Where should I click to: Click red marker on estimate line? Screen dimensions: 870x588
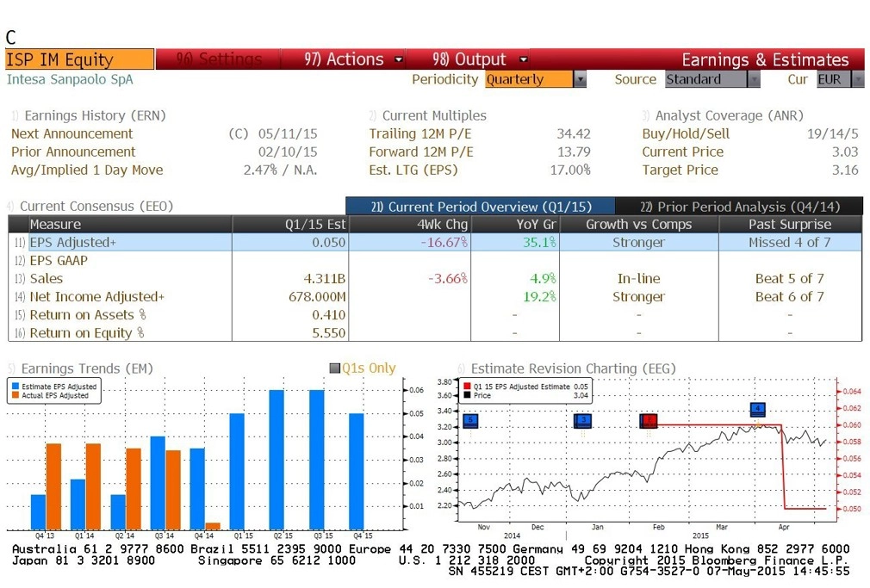coord(649,420)
